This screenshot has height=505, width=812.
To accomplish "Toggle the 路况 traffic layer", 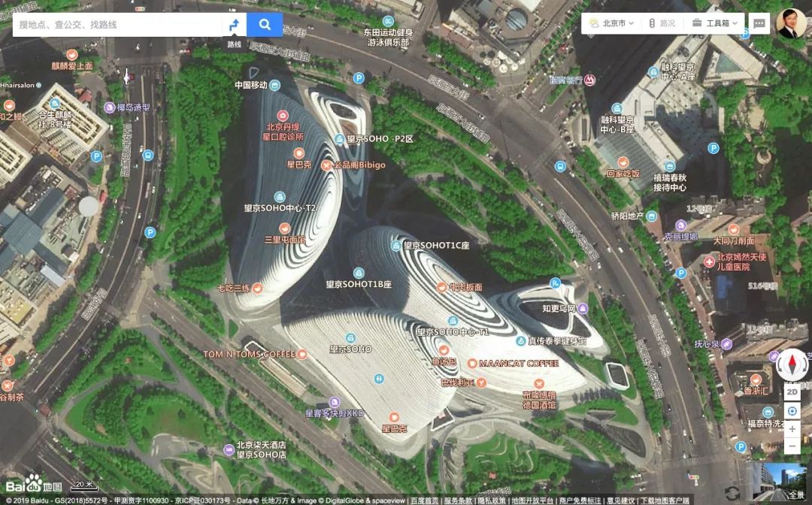I will [x=662, y=23].
